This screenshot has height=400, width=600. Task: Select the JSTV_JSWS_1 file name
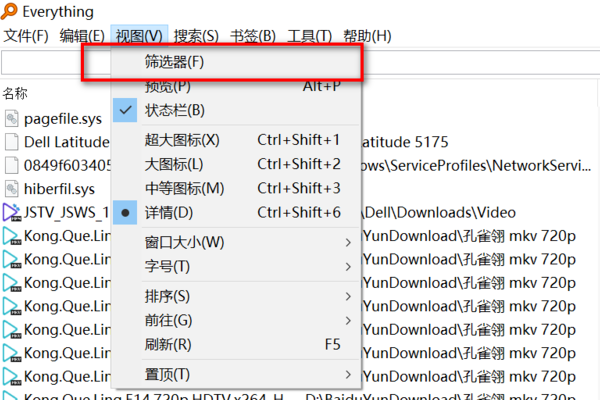click(x=67, y=212)
